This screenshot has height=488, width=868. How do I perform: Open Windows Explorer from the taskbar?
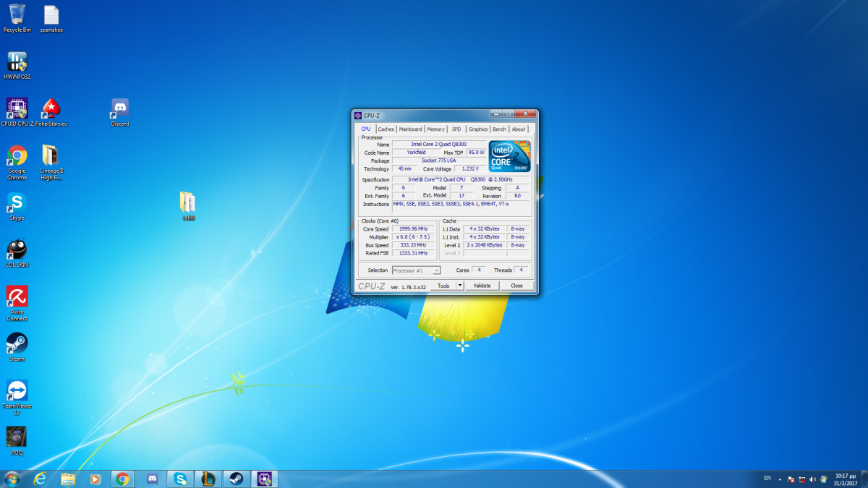pos(68,479)
